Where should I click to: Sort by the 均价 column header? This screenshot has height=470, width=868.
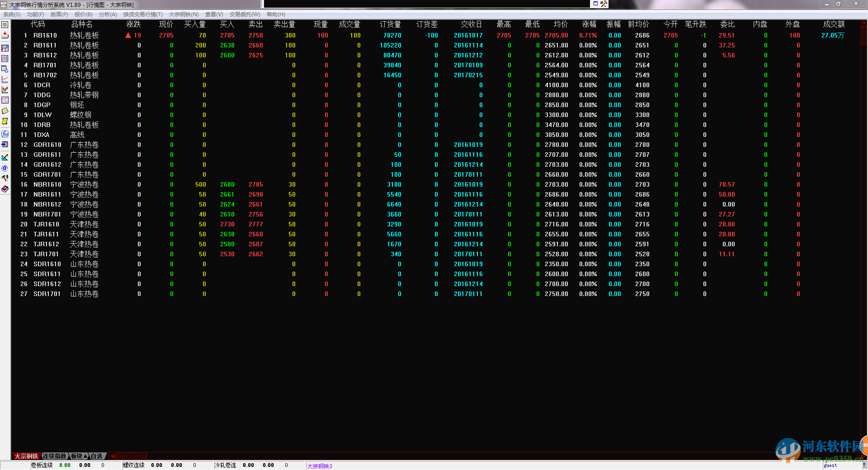point(561,24)
